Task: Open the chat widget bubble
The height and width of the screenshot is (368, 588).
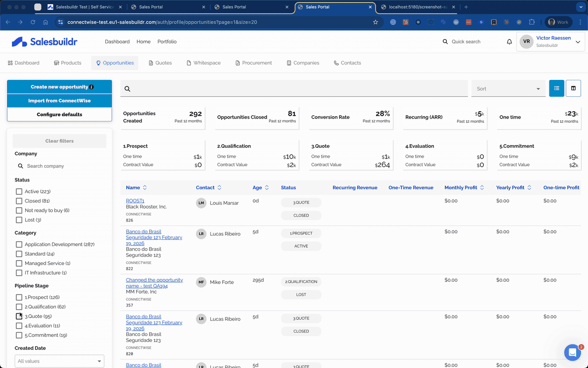Action: pos(572,353)
